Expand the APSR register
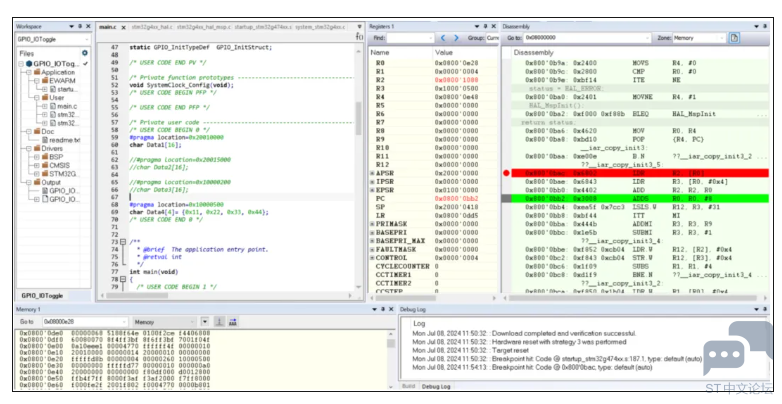782x404 pixels. 372,173
